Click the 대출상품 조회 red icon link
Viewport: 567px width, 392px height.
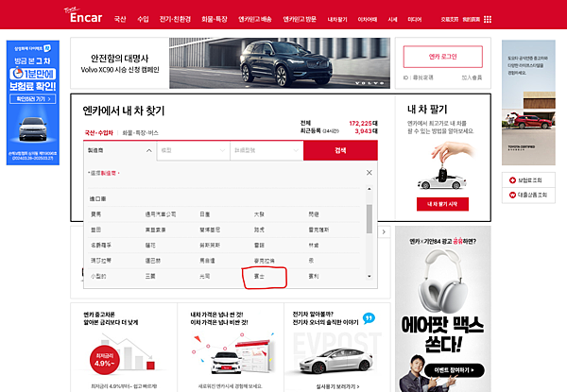528,195
